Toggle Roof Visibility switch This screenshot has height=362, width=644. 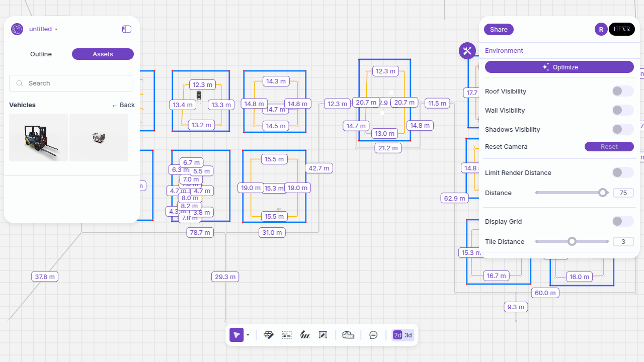point(622,91)
